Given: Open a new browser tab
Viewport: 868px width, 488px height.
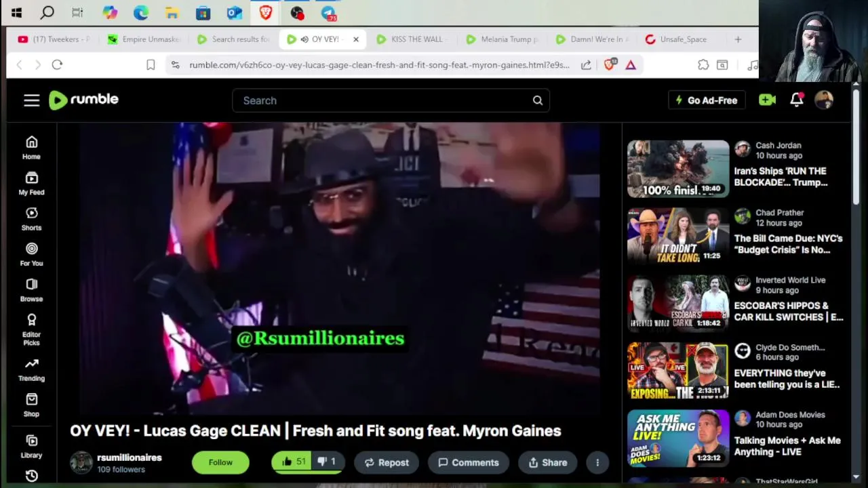Looking at the screenshot, I should pos(738,39).
